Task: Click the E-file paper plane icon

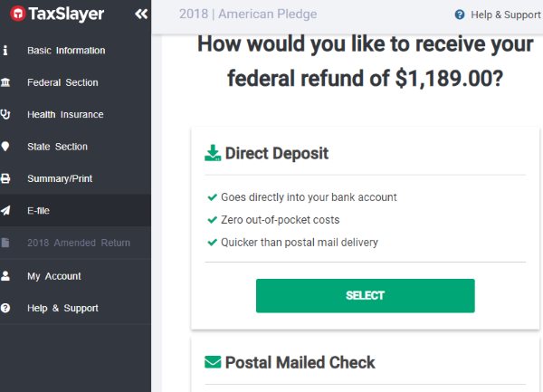Action: 6,211
